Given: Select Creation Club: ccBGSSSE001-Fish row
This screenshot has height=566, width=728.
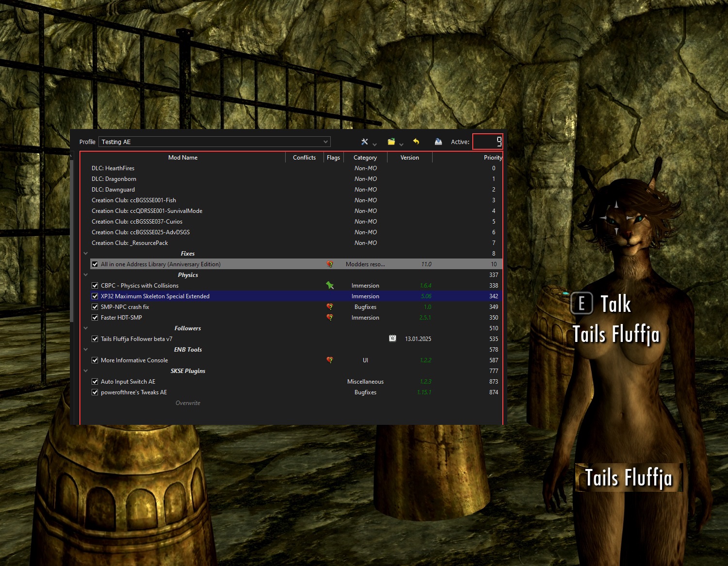Looking at the screenshot, I should click(x=291, y=200).
